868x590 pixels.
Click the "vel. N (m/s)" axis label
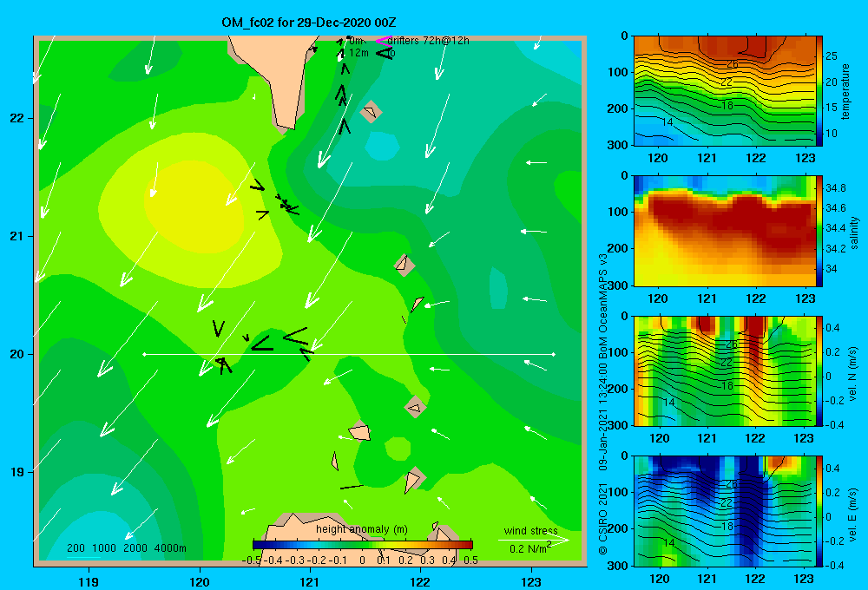click(x=853, y=374)
